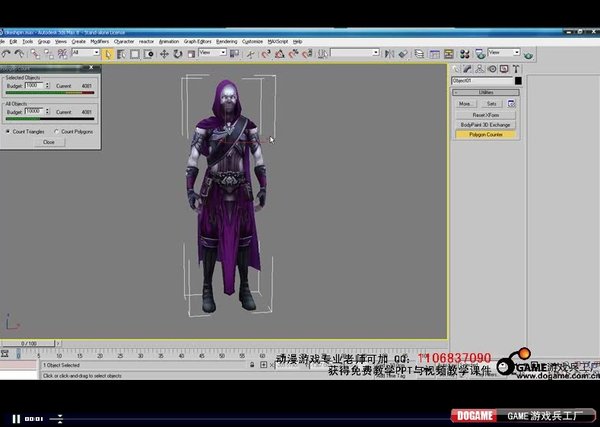Screen dimensions: 600x427
Task: Activate the Select and Rotate tool
Action: pyautogui.click(x=176, y=53)
